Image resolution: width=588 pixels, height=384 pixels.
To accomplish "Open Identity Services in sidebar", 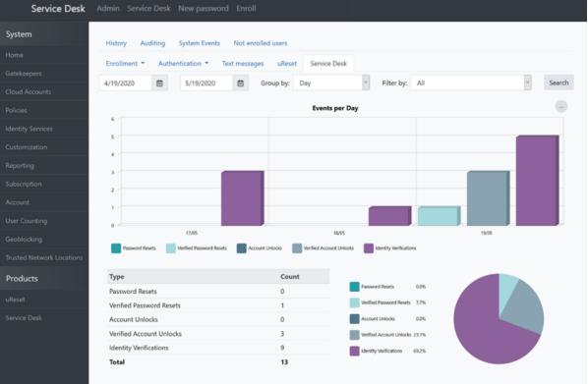I will 44,129.
